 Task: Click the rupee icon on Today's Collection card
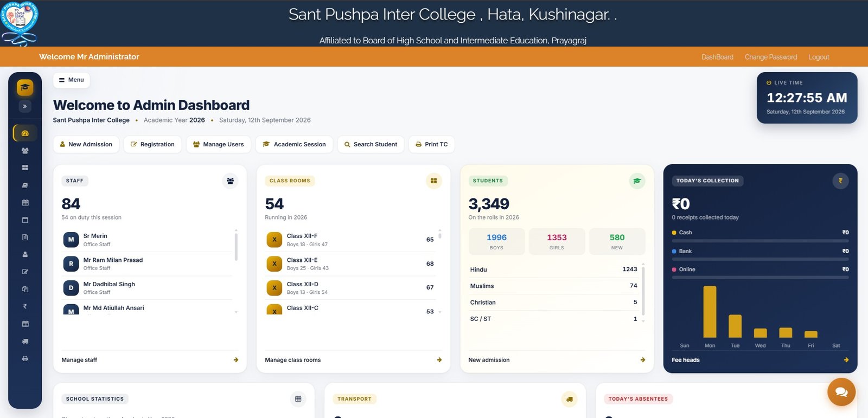(x=840, y=181)
